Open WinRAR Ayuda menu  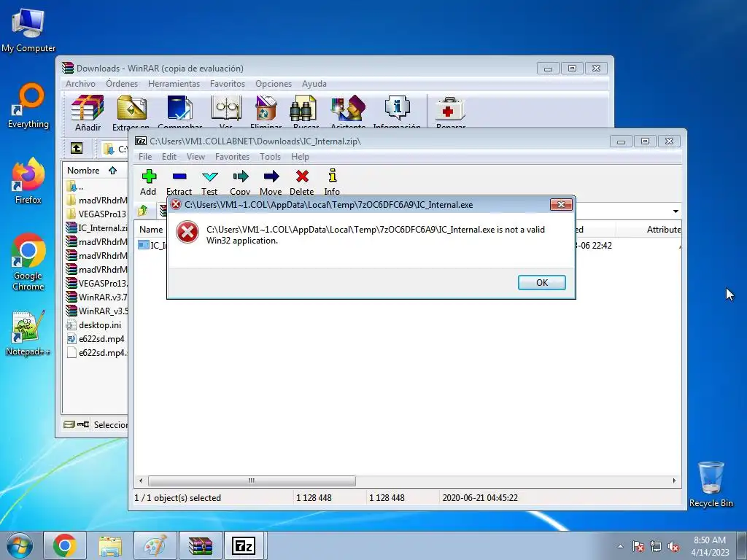pos(314,84)
